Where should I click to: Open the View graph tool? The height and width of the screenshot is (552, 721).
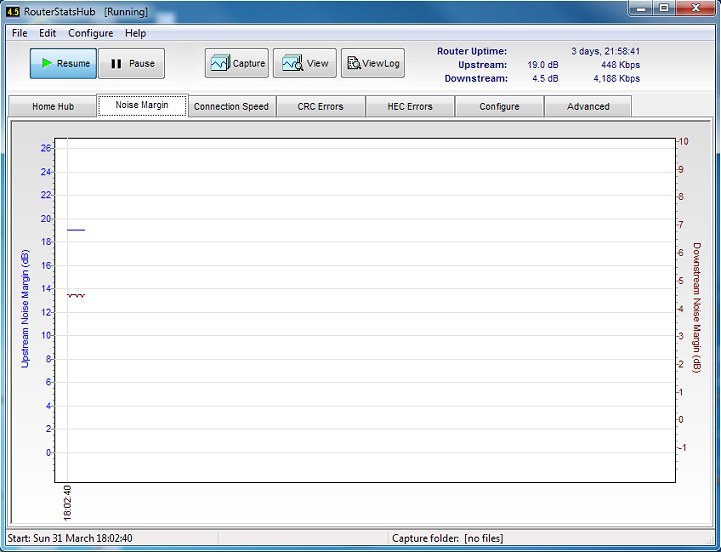[305, 63]
